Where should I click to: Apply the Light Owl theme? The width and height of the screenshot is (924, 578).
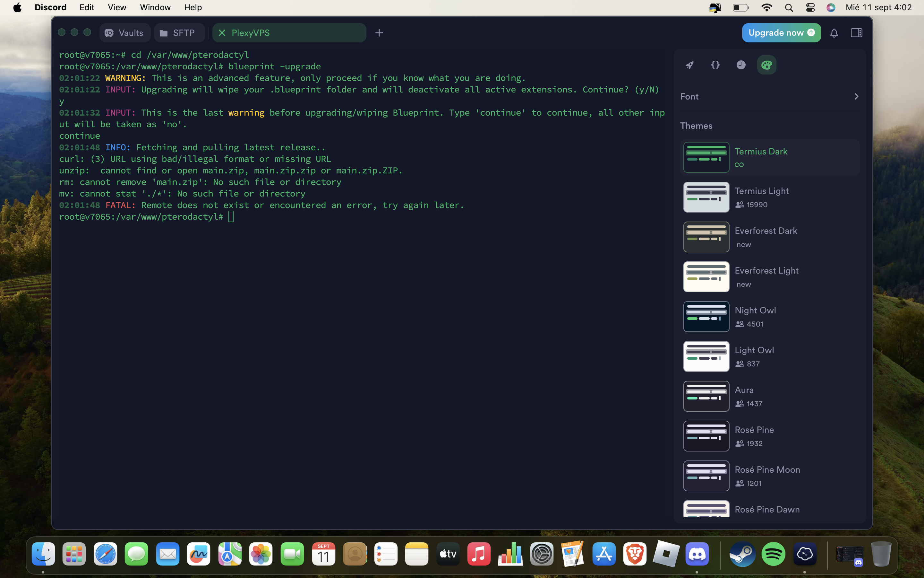pos(770,356)
